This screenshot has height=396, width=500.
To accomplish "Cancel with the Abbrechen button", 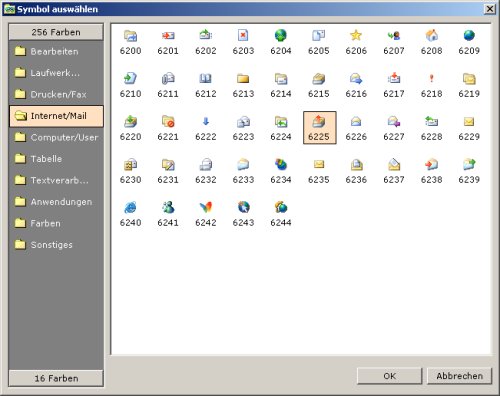I will pos(460,376).
